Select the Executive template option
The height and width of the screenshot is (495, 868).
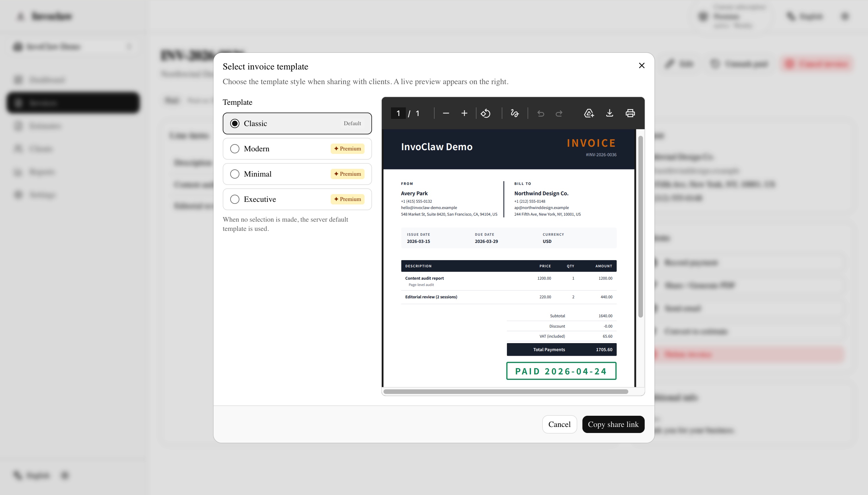pyautogui.click(x=297, y=199)
